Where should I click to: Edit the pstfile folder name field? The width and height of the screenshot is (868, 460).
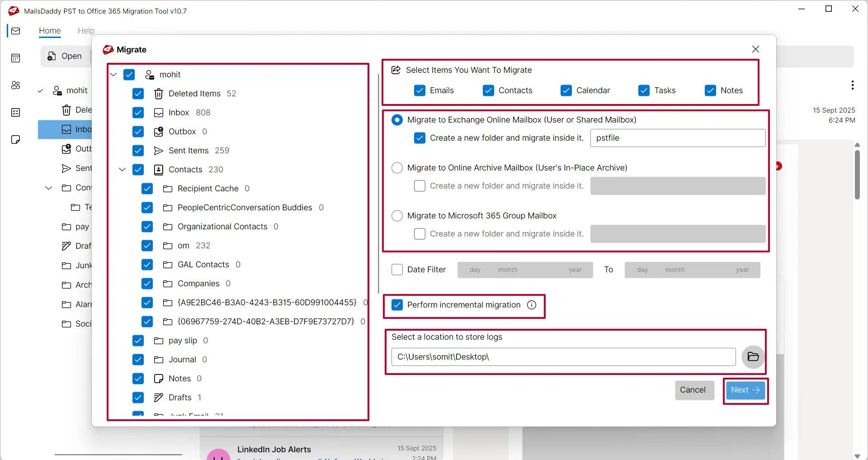click(678, 138)
